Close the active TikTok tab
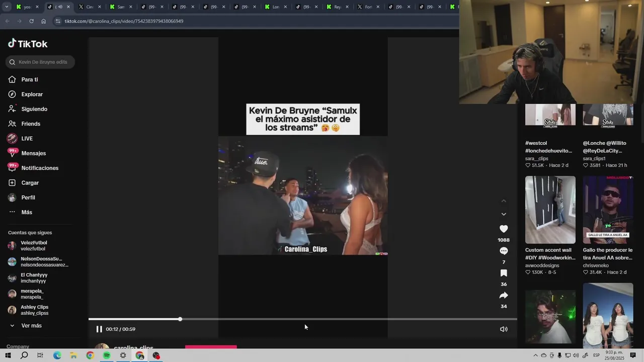Viewport: 644px width, 362px height. [x=68, y=7]
